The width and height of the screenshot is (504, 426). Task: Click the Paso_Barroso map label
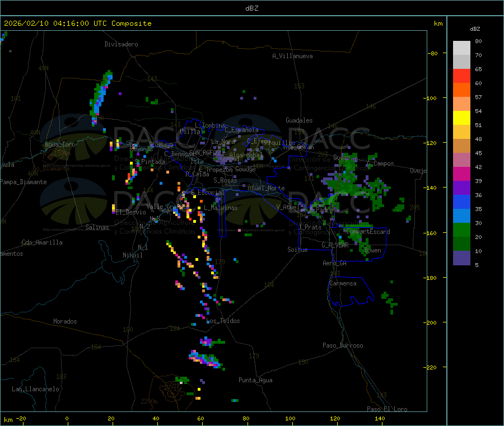point(343,345)
